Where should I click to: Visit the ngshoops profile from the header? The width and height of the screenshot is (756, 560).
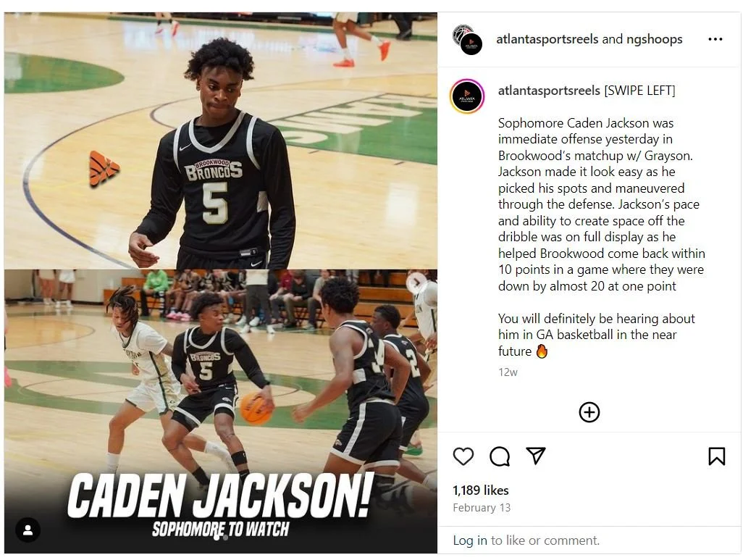click(x=654, y=39)
